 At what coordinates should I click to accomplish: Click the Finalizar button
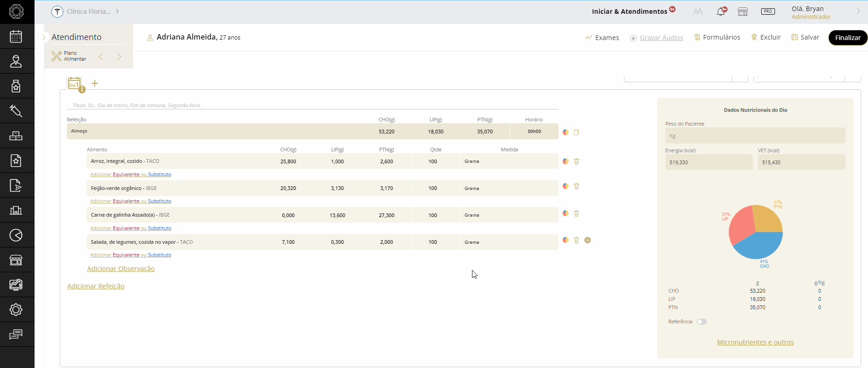847,38
